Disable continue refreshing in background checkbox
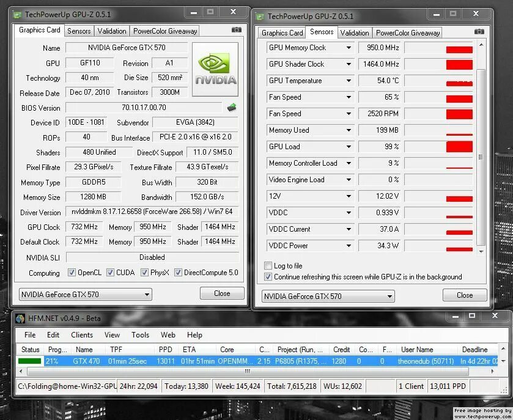This screenshot has width=513, height=420. tap(268, 277)
